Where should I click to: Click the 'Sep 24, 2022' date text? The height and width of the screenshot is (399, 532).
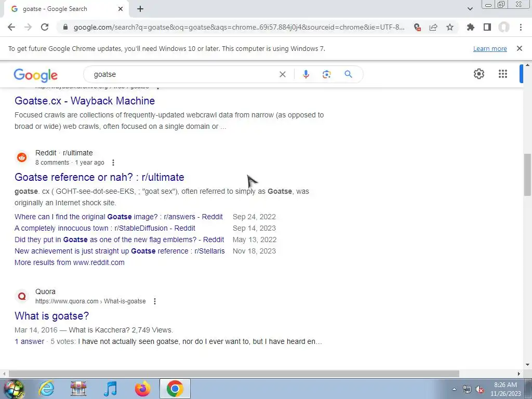click(x=254, y=217)
